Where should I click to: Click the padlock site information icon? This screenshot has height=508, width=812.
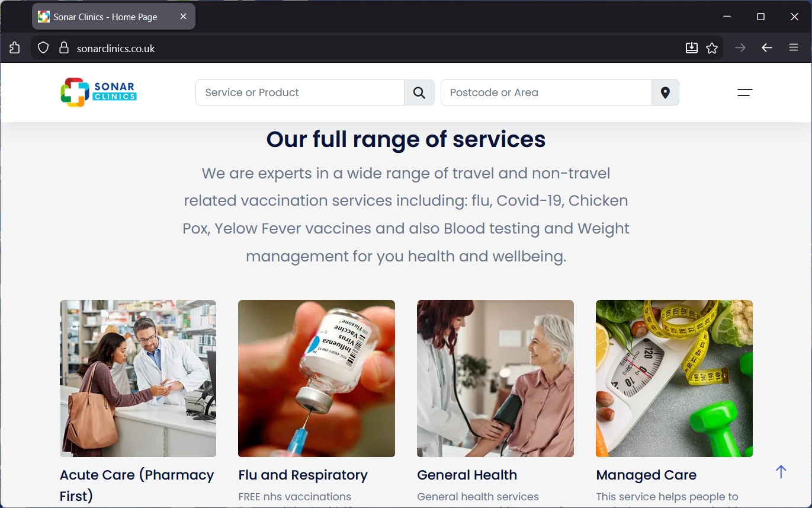pyautogui.click(x=64, y=48)
